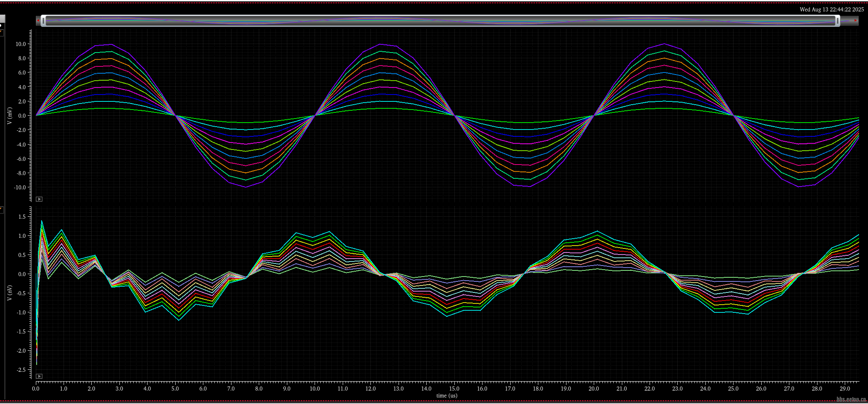Click the -10.0 tick label on the mV axis
Viewport: 868px width, 404px height.
(19, 187)
